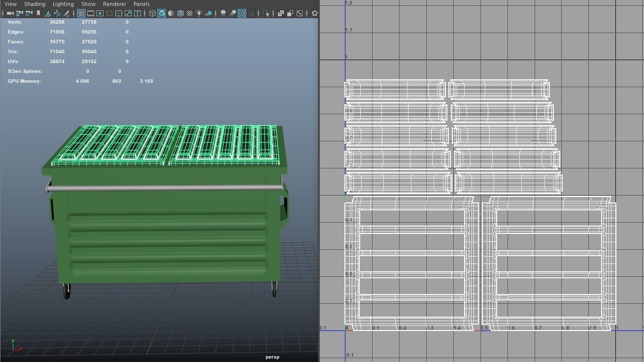The height and width of the screenshot is (362, 644).
Task: Click the Lock Camera icon
Action: (x=19, y=13)
